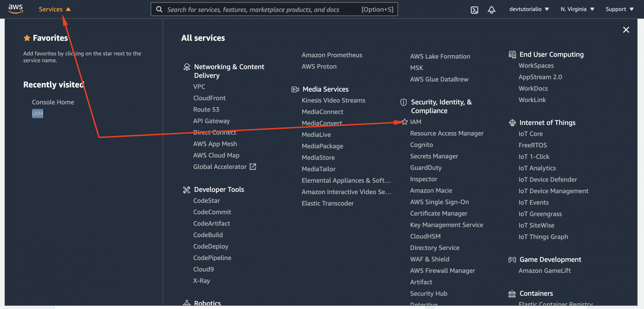The width and height of the screenshot is (644, 309).
Task: Open AppStream 2.0
Action: (540, 77)
